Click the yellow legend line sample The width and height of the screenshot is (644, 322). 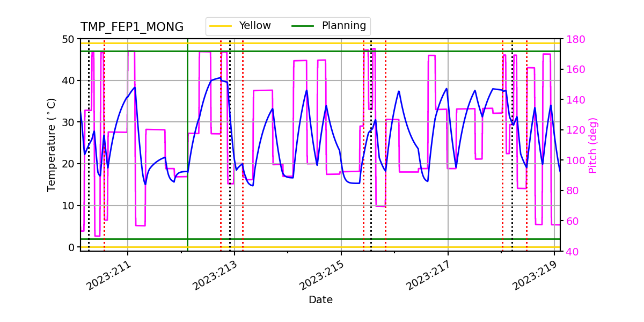[x=220, y=25]
